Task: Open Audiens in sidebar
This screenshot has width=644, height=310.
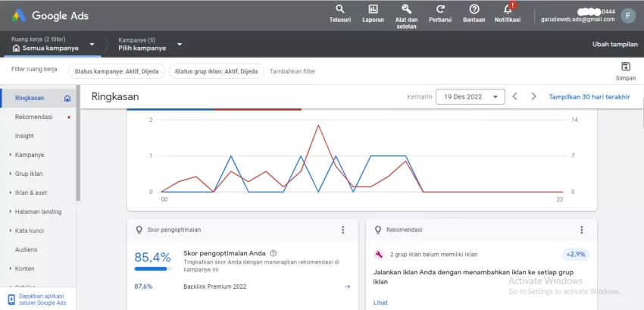Action: 26,249
